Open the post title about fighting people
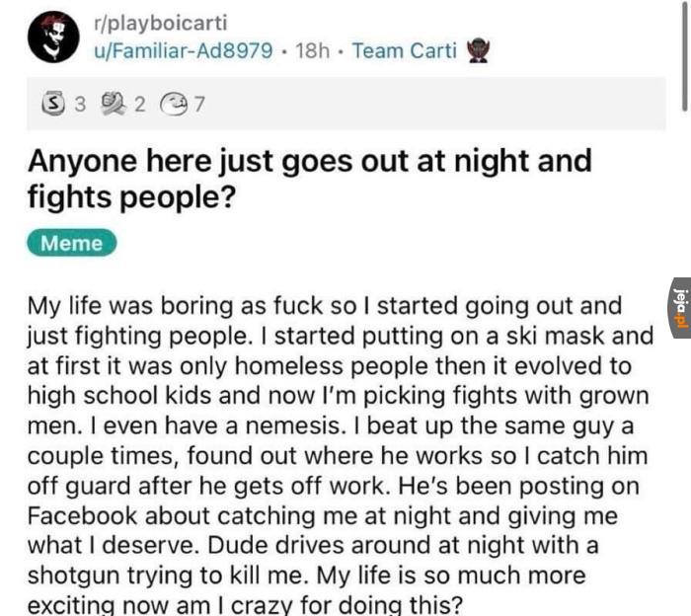 (x=309, y=179)
